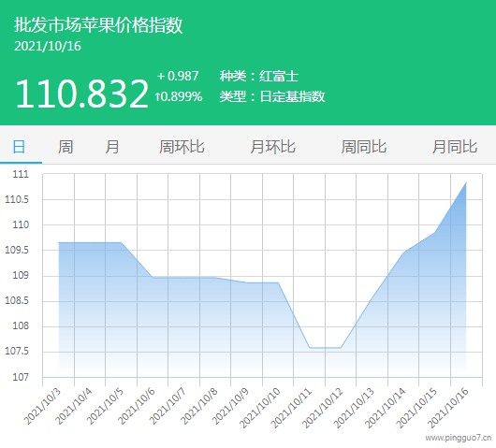Select the 周同比 tab
The image size is (496, 448).
click(x=364, y=147)
